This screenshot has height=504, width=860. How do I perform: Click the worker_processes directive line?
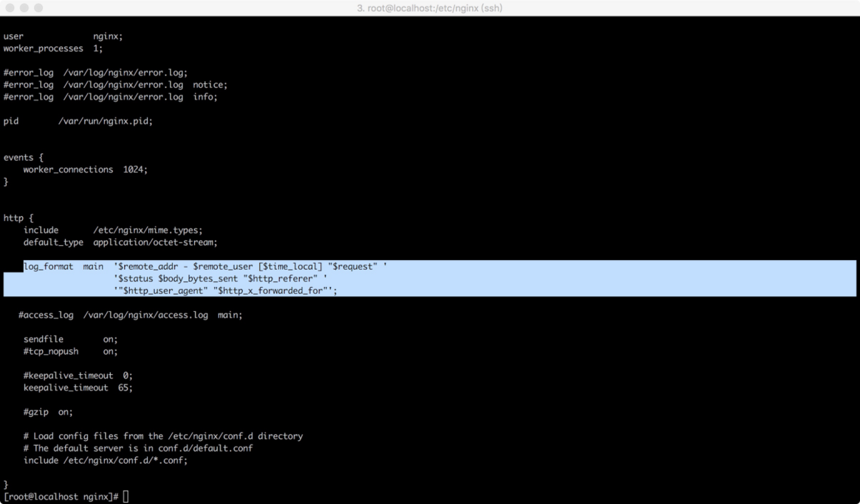[x=53, y=49]
